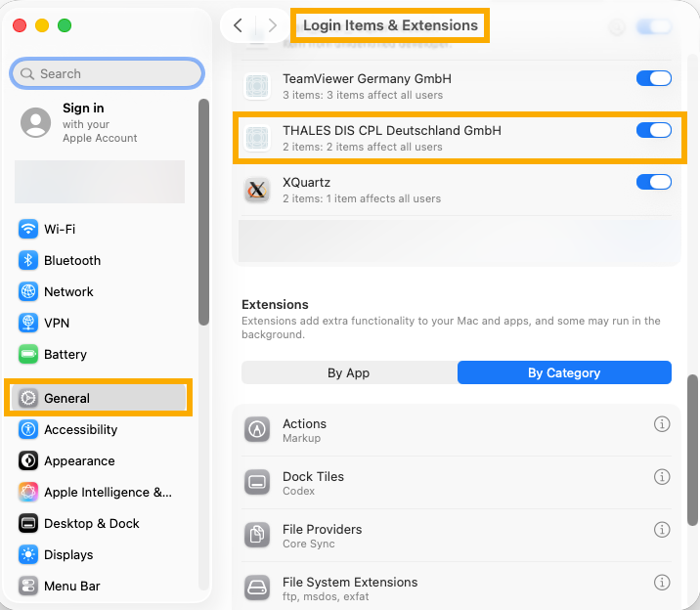Click the TeamViewer Germany GmbH icon

[257, 86]
